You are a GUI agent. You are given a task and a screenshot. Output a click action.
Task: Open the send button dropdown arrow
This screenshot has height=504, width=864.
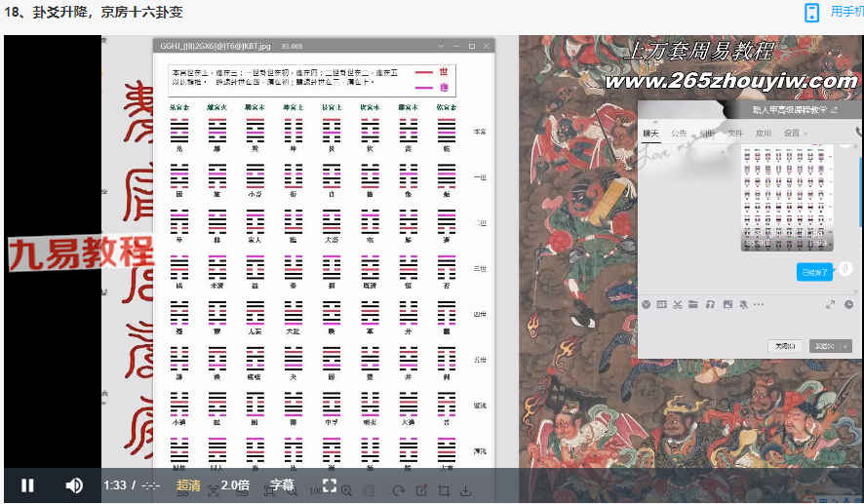click(x=846, y=346)
